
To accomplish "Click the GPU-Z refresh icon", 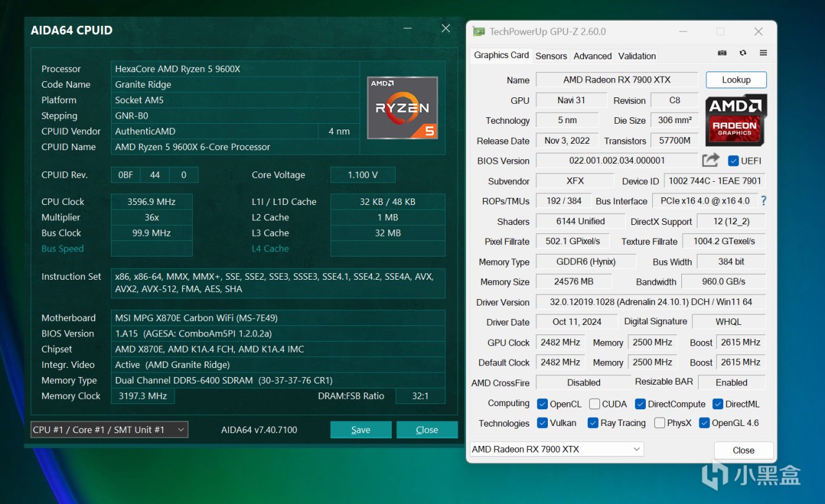I will tap(743, 53).
